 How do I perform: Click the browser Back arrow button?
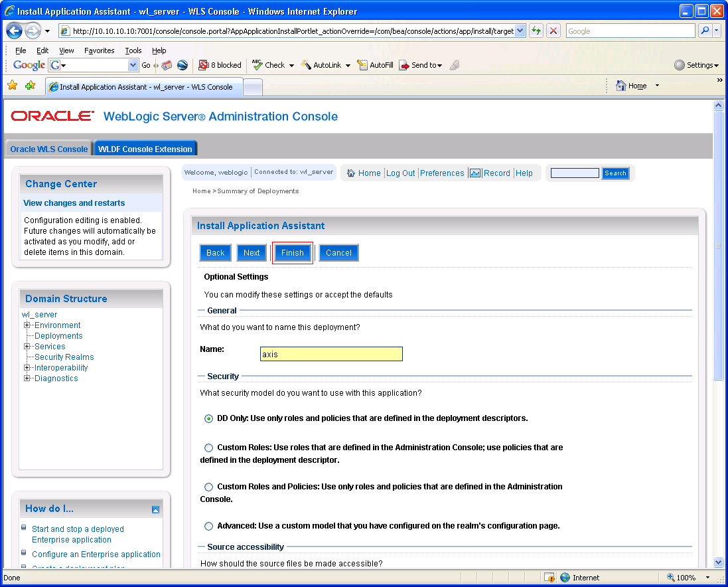pos(15,31)
